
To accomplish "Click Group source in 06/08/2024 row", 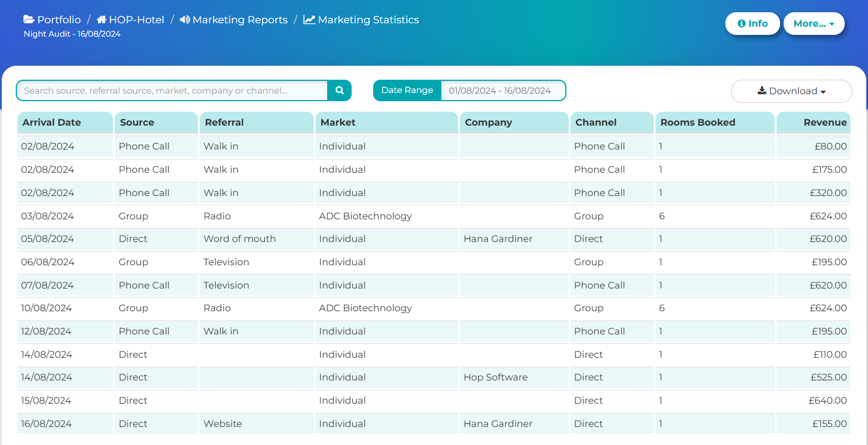I will click(157, 262).
